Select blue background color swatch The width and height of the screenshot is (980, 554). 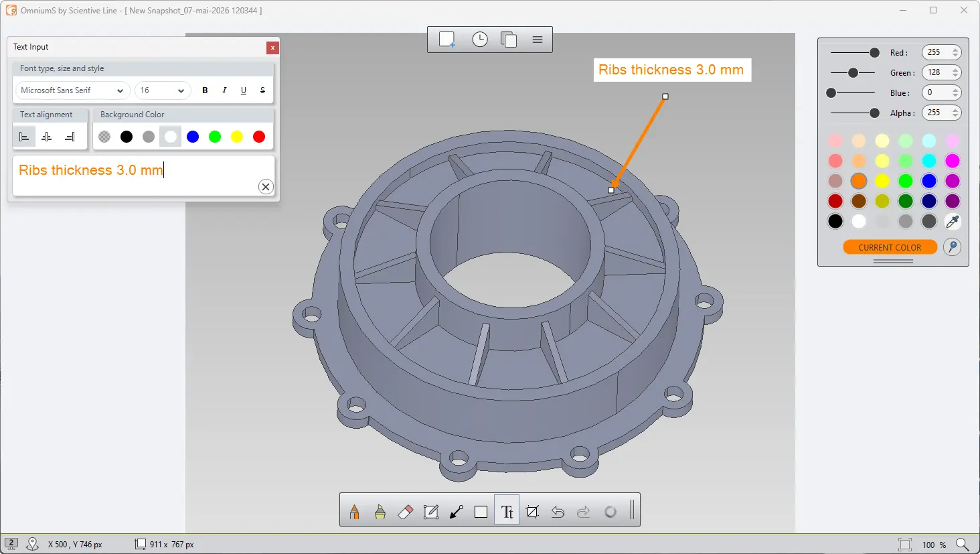pyautogui.click(x=193, y=137)
